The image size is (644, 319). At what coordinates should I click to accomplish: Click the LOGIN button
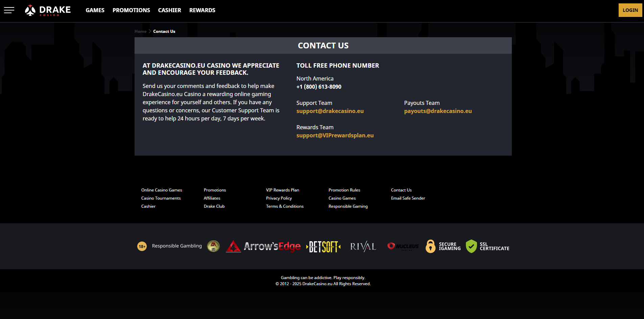tap(630, 10)
